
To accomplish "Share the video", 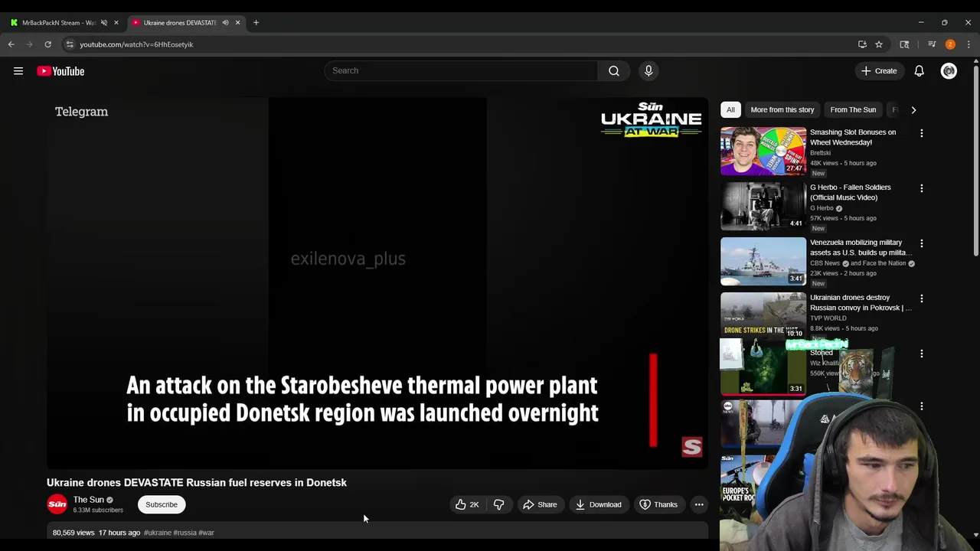I will [x=540, y=504].
